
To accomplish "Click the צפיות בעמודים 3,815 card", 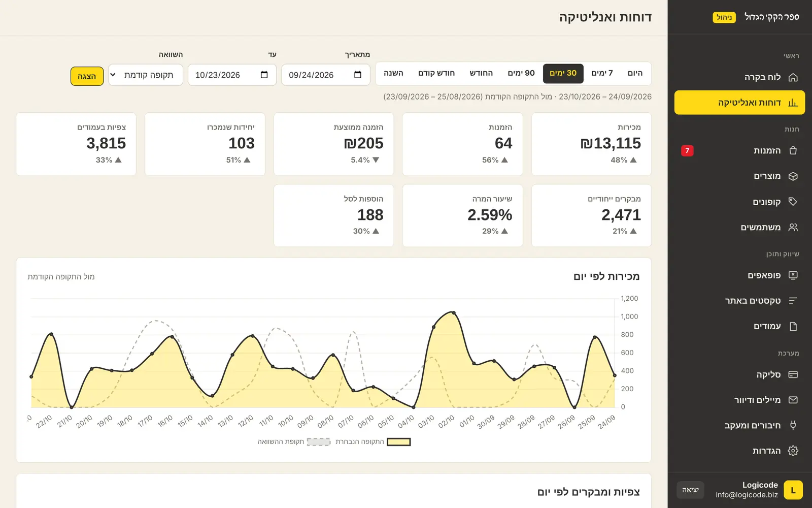I will point(76,144).
